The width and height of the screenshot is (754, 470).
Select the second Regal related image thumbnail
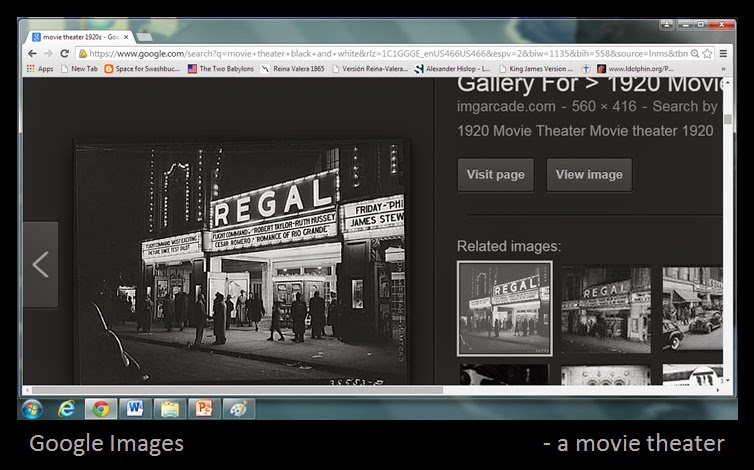click(x=606, y=308)
